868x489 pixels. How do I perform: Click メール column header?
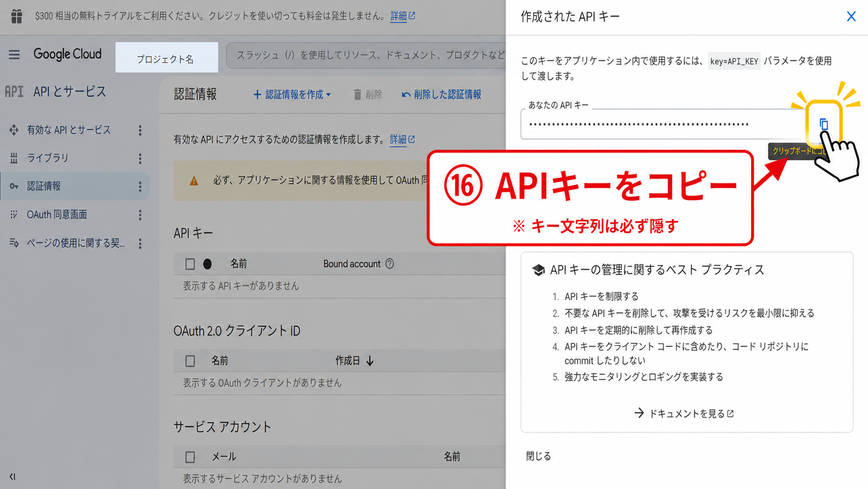pyautogui.click(x=224, y=457)
